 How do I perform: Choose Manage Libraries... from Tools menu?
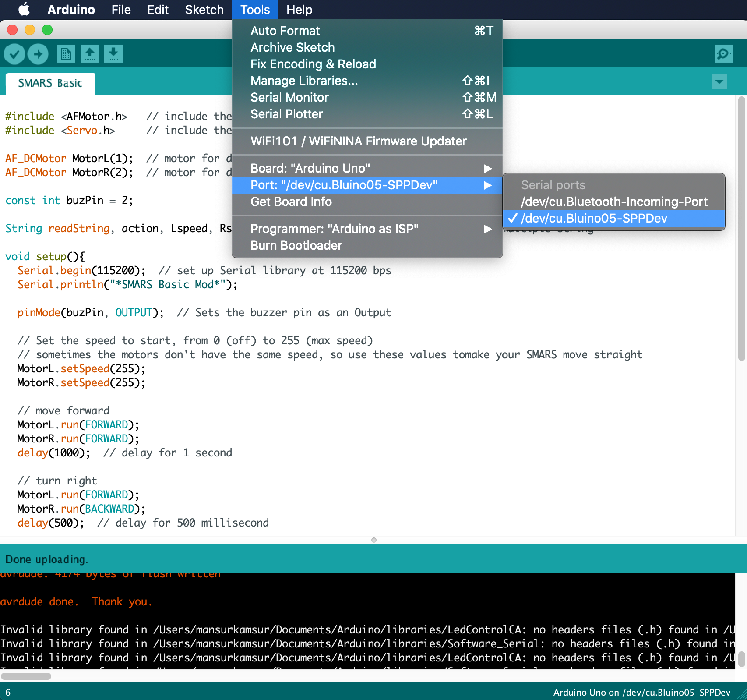click(x=304, y=81)
